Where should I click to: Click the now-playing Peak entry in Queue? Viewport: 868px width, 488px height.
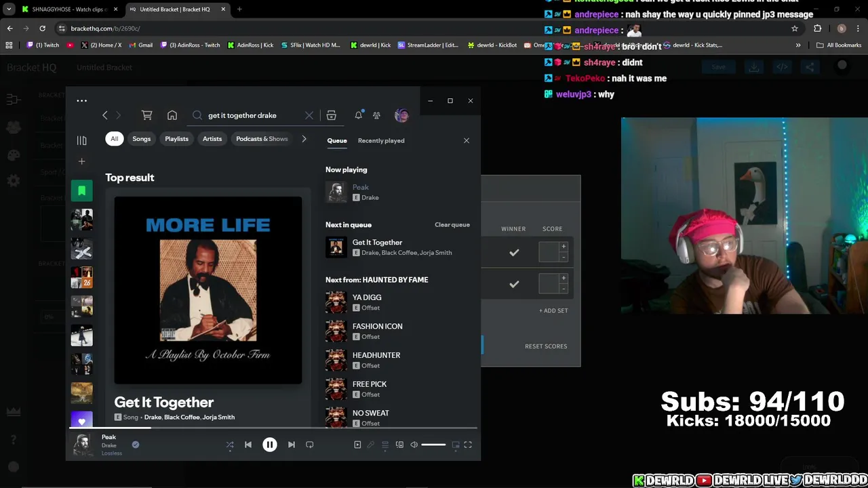click(397, 192)
